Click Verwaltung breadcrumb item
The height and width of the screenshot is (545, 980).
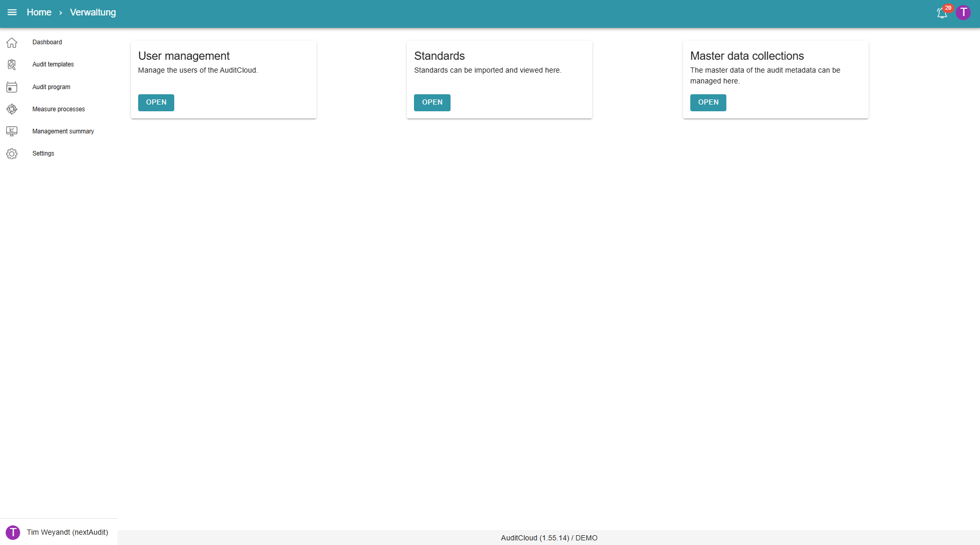point(93,12)
